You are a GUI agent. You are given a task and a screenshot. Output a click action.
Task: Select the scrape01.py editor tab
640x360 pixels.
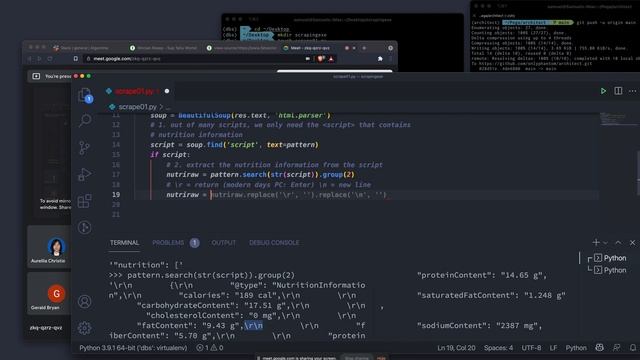tap(135, 91)
